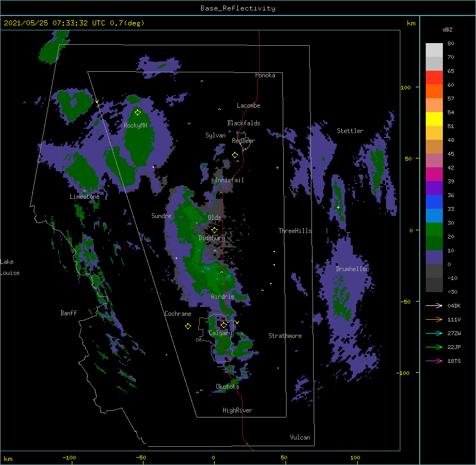Click the Vulcan town label
The image size is (476, 465).
[x=300, y=437]
